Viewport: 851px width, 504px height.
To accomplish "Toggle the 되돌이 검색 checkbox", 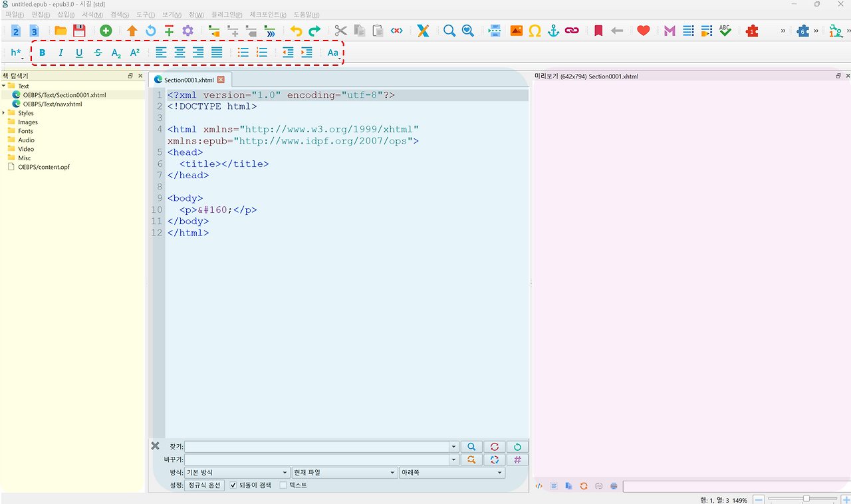I will 233,485.
